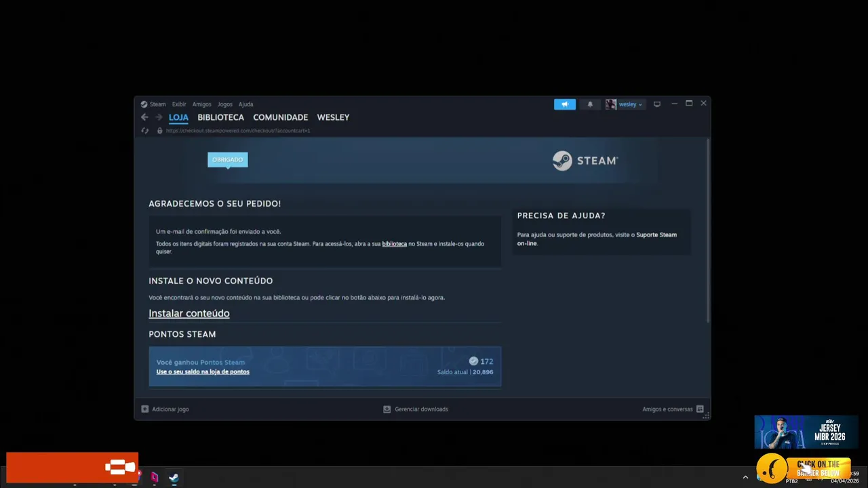Image resolution: width=868 pixels, height=488 pixels.
Task: Click the PRECISA DE AJUDA? heading
Action: click(561, 216)
